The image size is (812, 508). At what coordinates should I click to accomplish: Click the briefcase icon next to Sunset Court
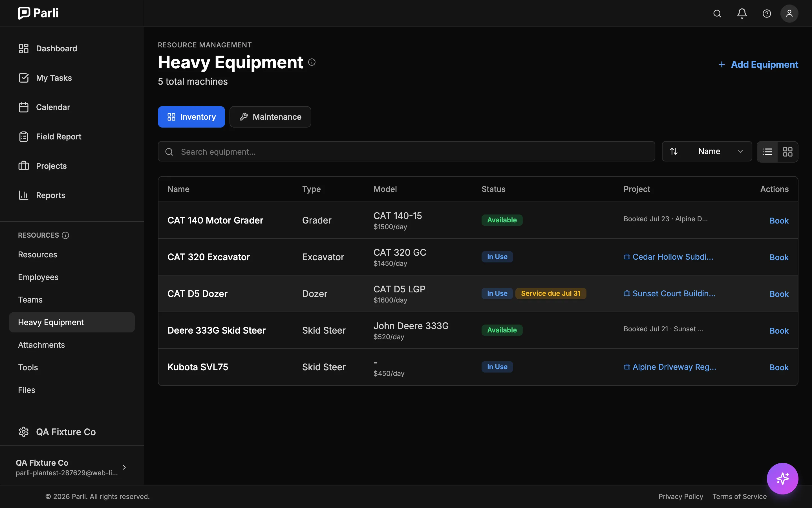pyautogui.click(x=627, y=293)
